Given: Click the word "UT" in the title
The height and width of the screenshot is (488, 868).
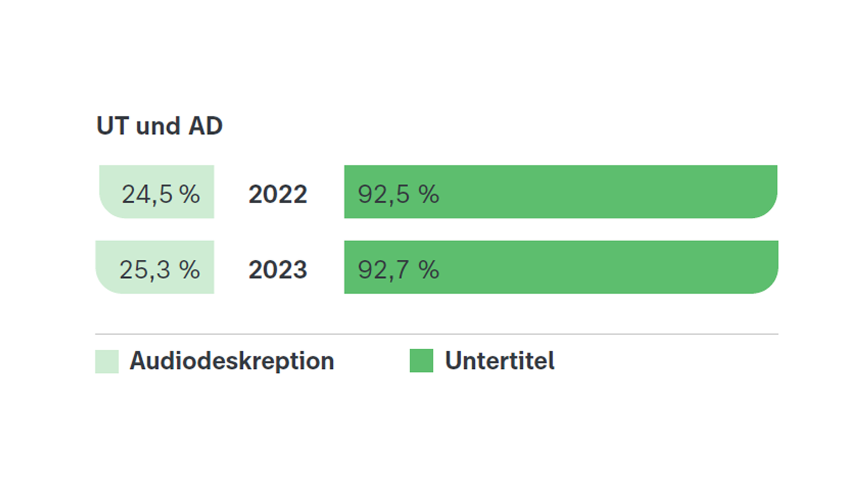Looking at the screenshot, I should pos(113,126).
